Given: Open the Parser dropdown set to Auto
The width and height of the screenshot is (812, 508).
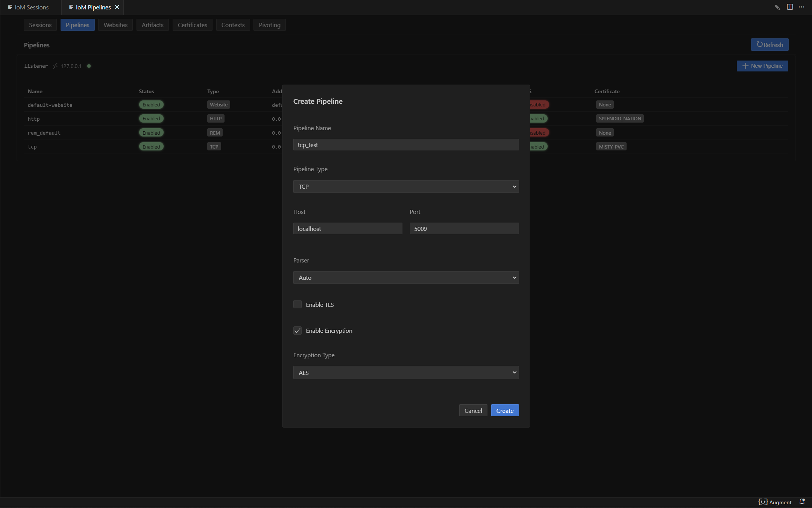Looking at the screenshot, I should coord(406,278).
